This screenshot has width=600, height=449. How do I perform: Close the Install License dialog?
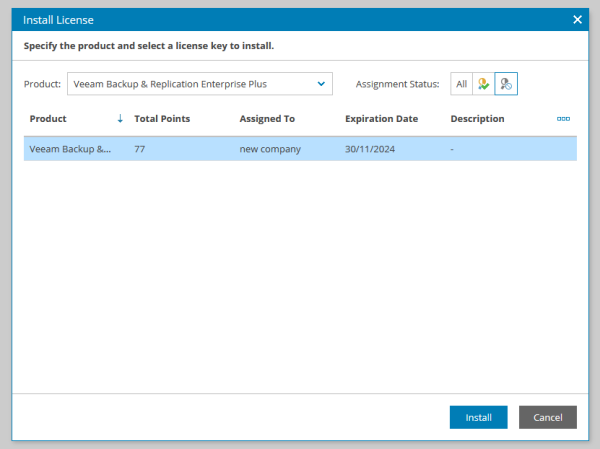click(577, 20)
